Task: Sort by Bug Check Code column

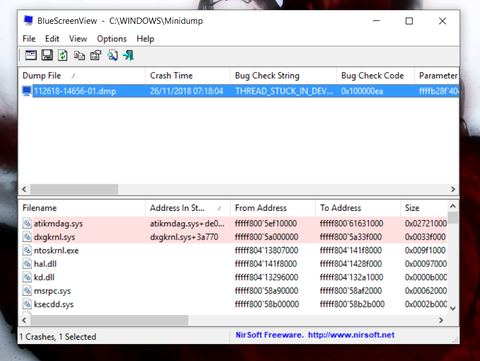Action: 375,76
